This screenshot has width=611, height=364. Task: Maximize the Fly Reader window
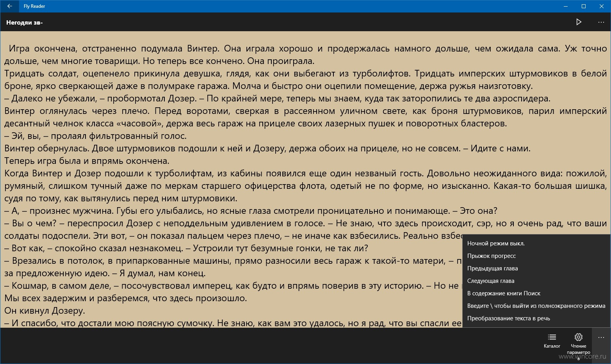[x=584, y=6]
